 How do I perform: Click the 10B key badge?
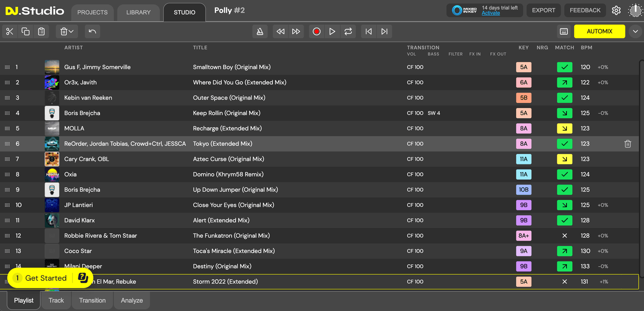(524, 190)
